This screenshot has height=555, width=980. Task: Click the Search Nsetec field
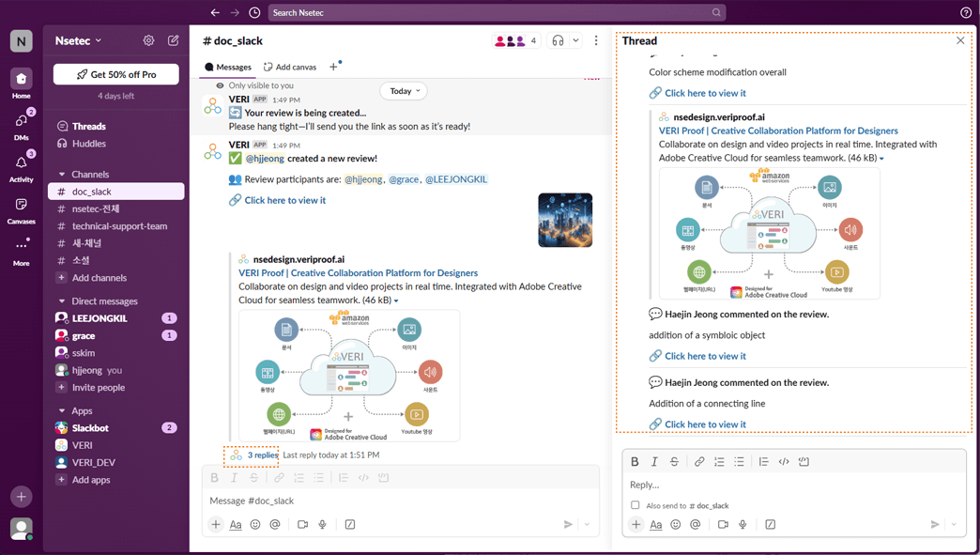point(496,13)
